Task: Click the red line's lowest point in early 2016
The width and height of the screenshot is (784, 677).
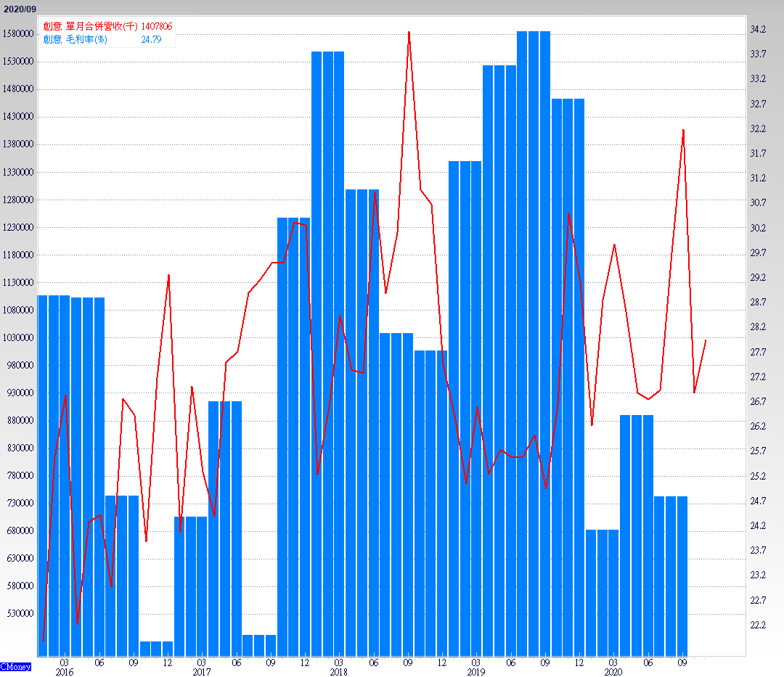Action: click(x=44, y=641)
